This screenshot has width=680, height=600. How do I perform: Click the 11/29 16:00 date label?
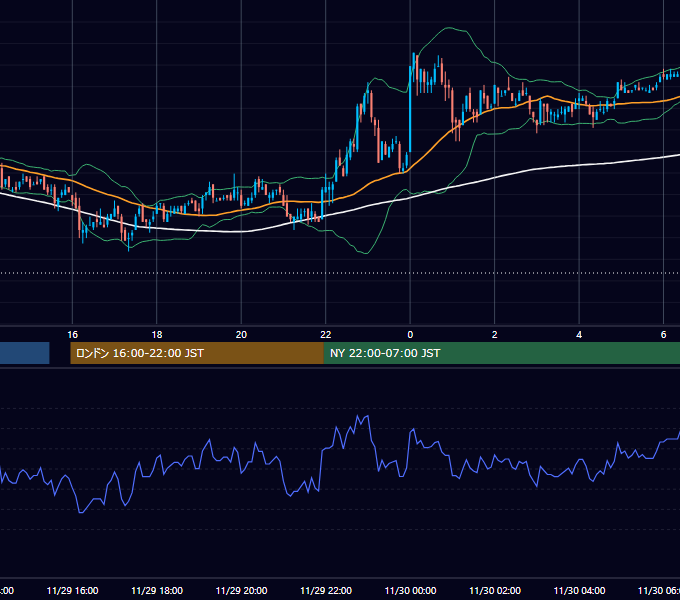72,590
